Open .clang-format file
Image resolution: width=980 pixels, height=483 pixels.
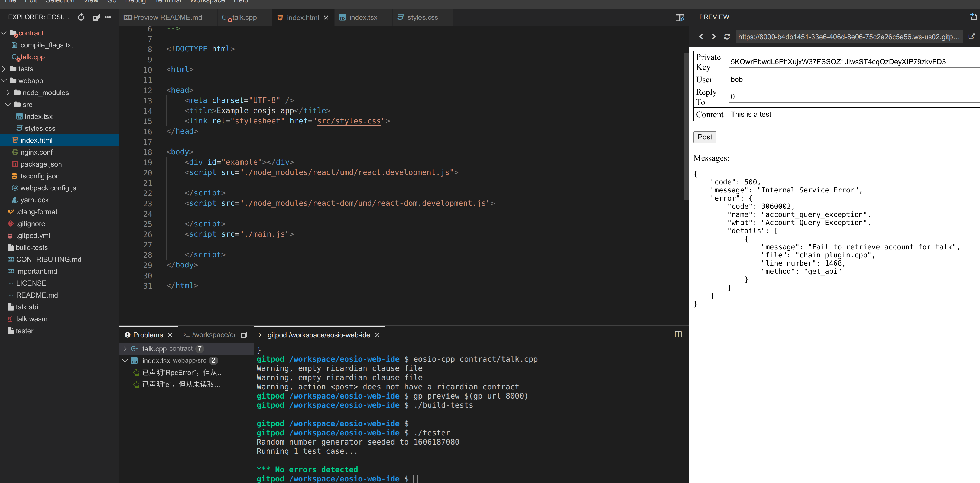tap(37, 212)
